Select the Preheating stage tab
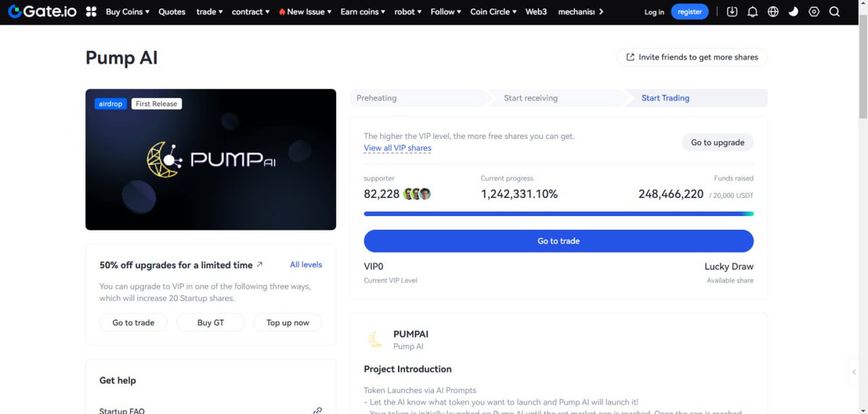868x414 pixels. (420, 98)
